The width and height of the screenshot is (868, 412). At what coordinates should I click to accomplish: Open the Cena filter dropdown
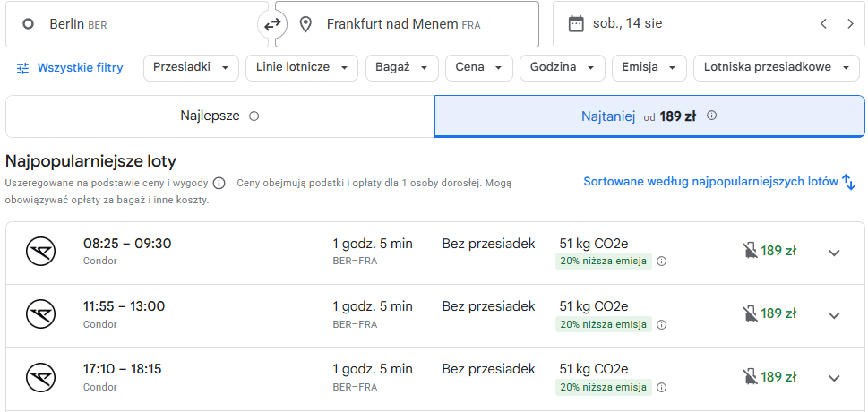tap(479, 67)
